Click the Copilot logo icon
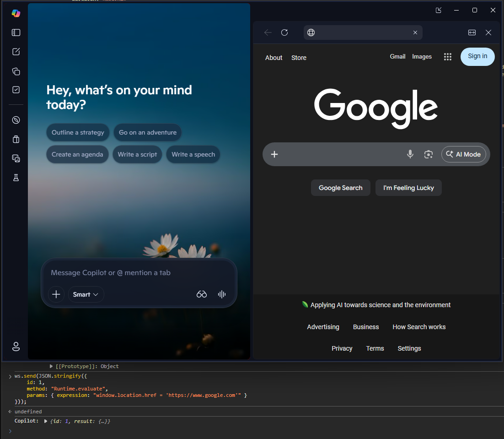Image resolution: width=504 pixels, height=439 pixels. 16,13
